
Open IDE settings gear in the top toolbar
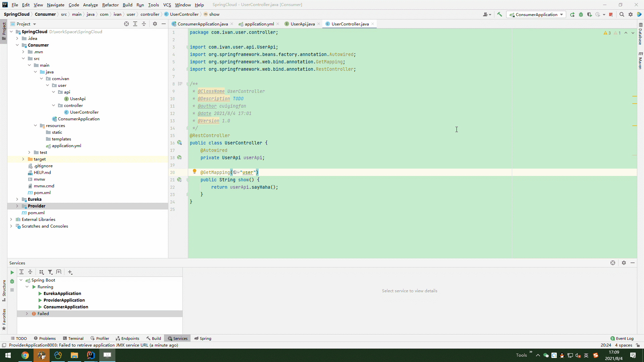click(x=631, y=14)
